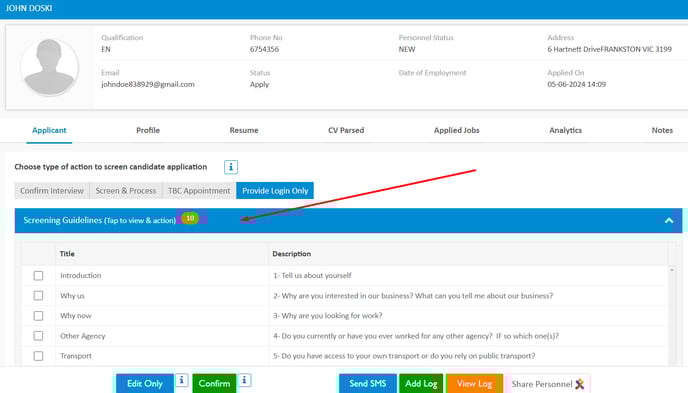Screen dimensions: 688x393
Task: Click the Screening Guidelines header bar
Action: (x=348, y=220)
